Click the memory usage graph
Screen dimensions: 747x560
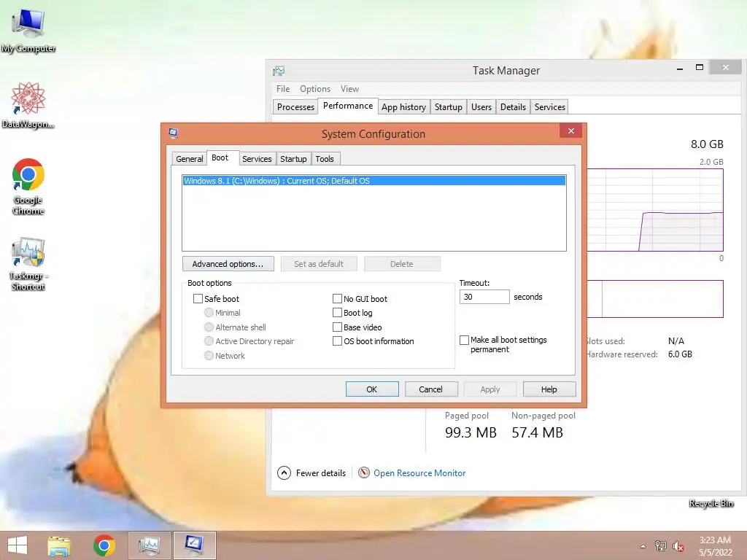click(655, 209)
